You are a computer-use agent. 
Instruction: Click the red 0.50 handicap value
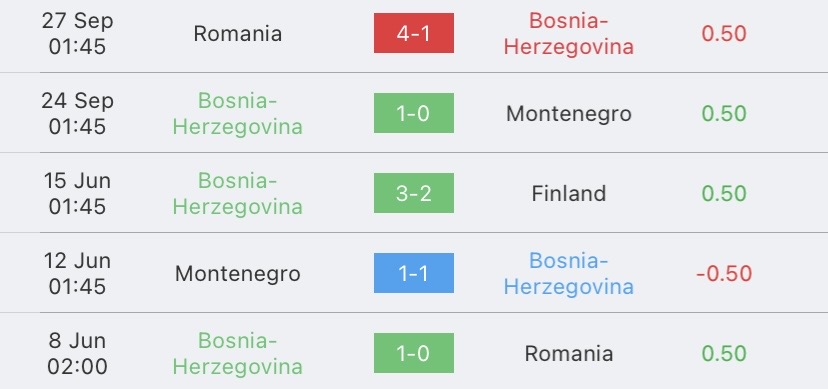[x=724, y=34]
